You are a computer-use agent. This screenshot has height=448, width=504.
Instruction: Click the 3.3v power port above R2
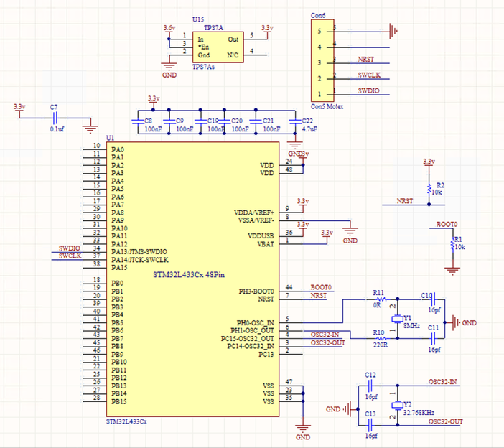pyautogui.click(x=429, y=164)
